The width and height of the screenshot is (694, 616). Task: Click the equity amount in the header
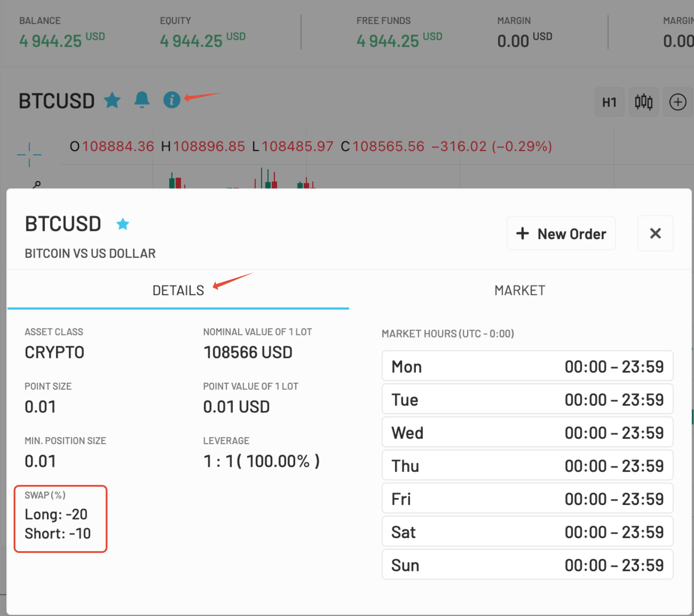tap(202, 40)
